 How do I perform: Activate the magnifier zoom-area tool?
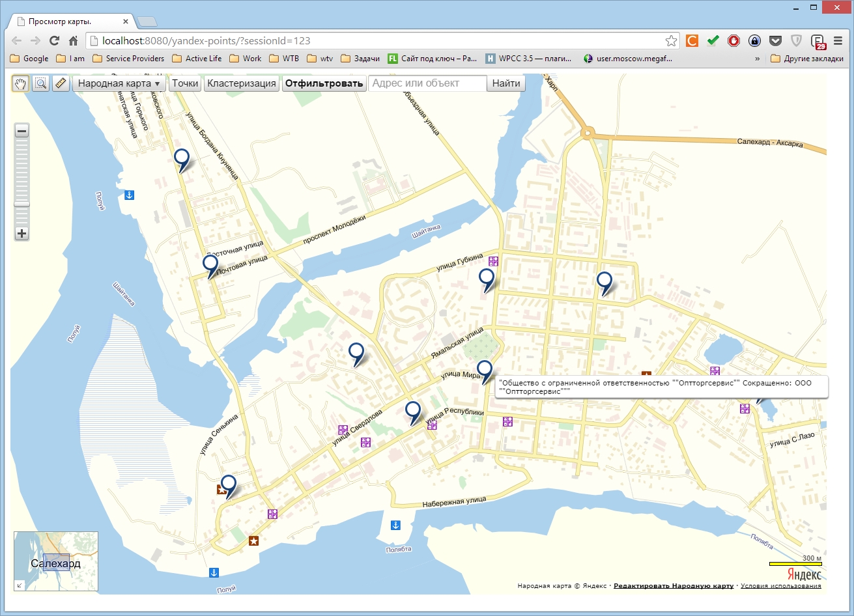click(41, 83)
